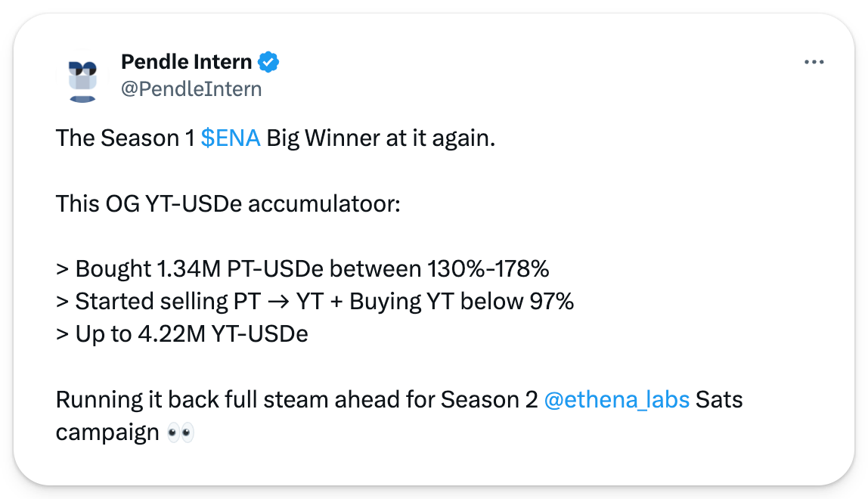Screen dimensions: 868x499
Task: Click the word "campaign" on the last line
Action: [107, 432]
